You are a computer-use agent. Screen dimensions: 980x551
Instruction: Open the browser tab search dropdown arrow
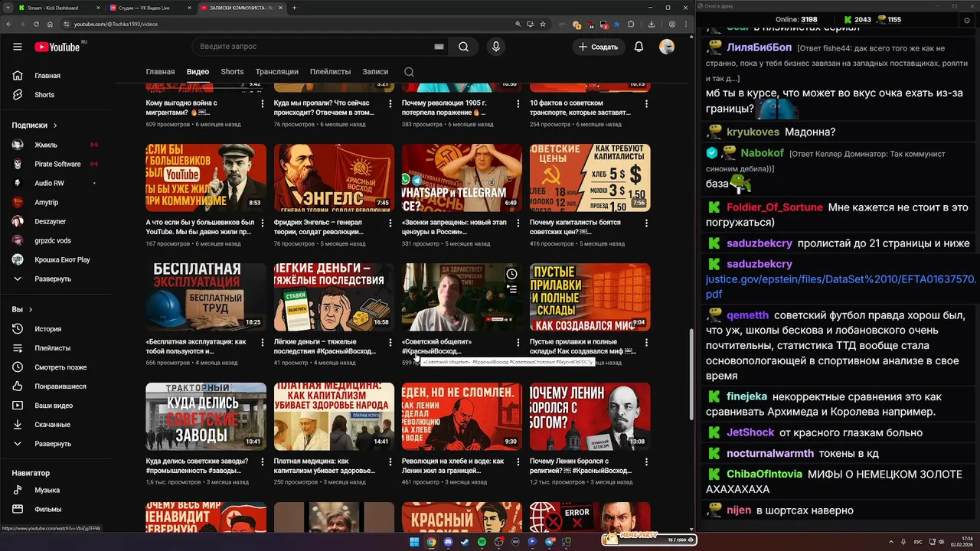click(8, 8)
